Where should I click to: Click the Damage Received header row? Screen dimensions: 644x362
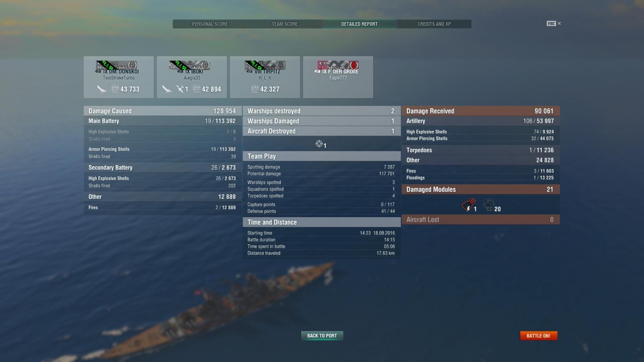481,111
